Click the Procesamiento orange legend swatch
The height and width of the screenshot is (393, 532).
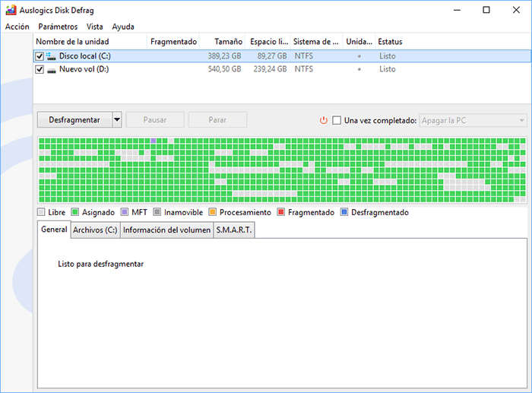tap(212, 212)
